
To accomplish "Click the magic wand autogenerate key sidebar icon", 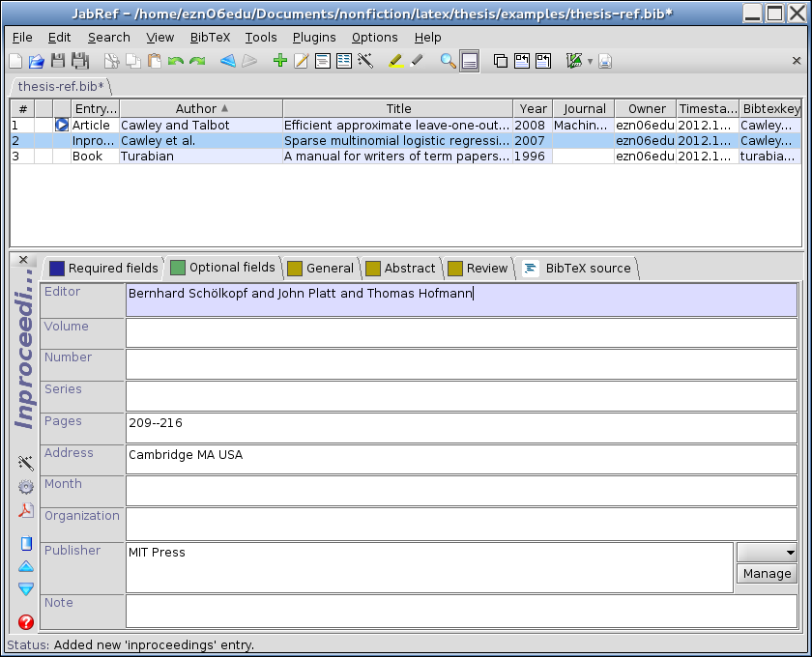I will (x=26, y=463).
